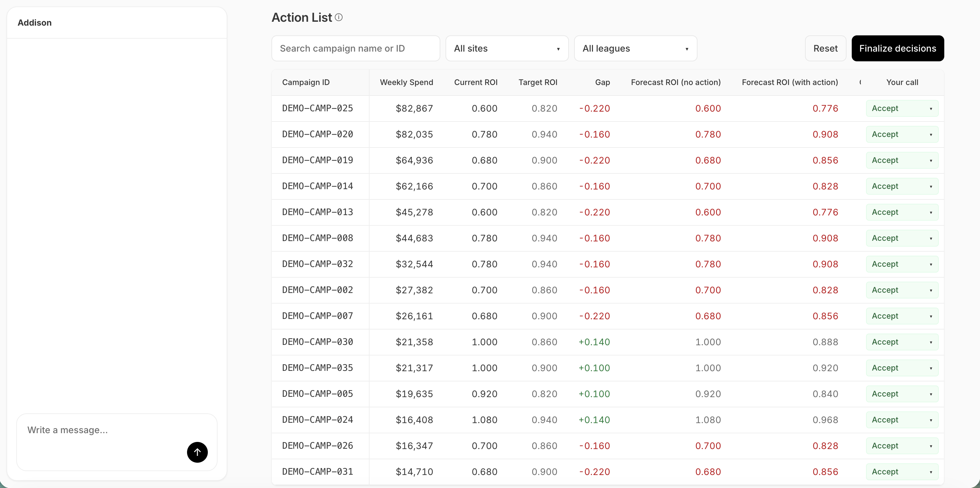This screenshot has width=980, height=488.
Task: Click the Action List heading
Action: [x=302, y=18]
